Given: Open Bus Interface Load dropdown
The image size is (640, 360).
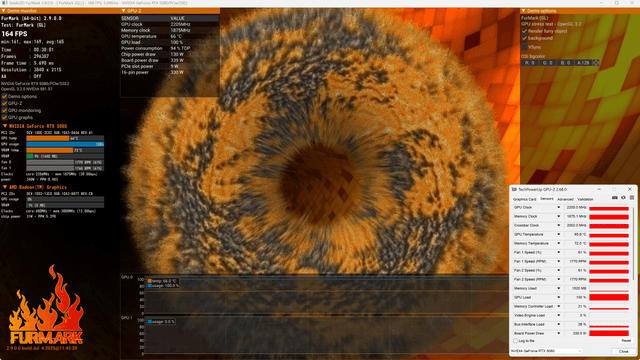Looking at the screenshot, I should (x=558, y=324).
